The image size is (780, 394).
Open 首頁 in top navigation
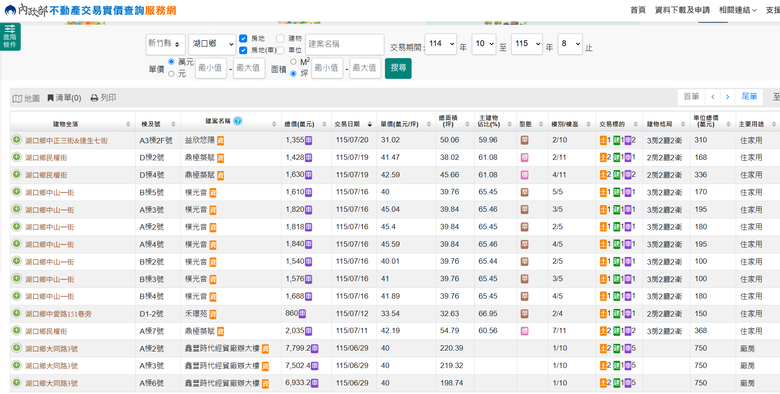click(x=638, y=10)
